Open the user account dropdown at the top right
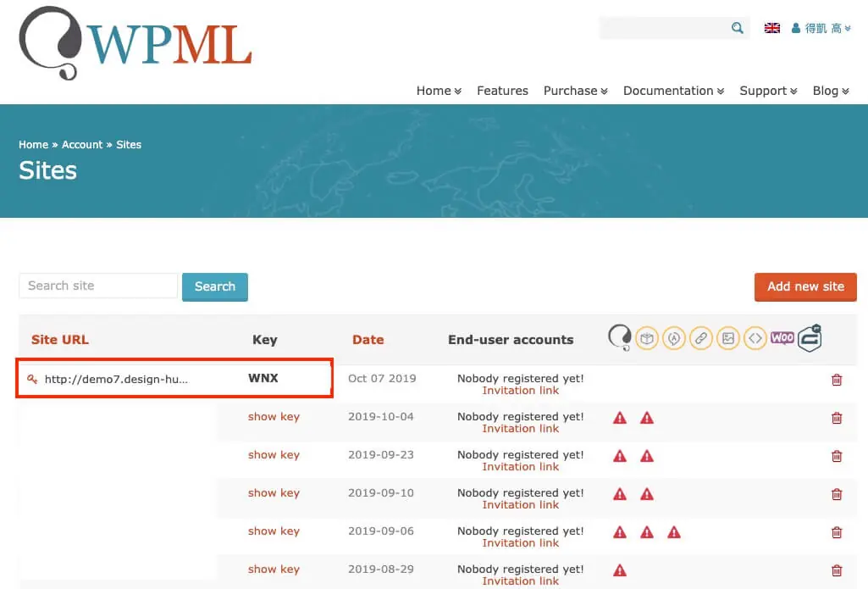The width and height of the screenshot is (868, 589). pyautogui.click(x=821, y=28)
